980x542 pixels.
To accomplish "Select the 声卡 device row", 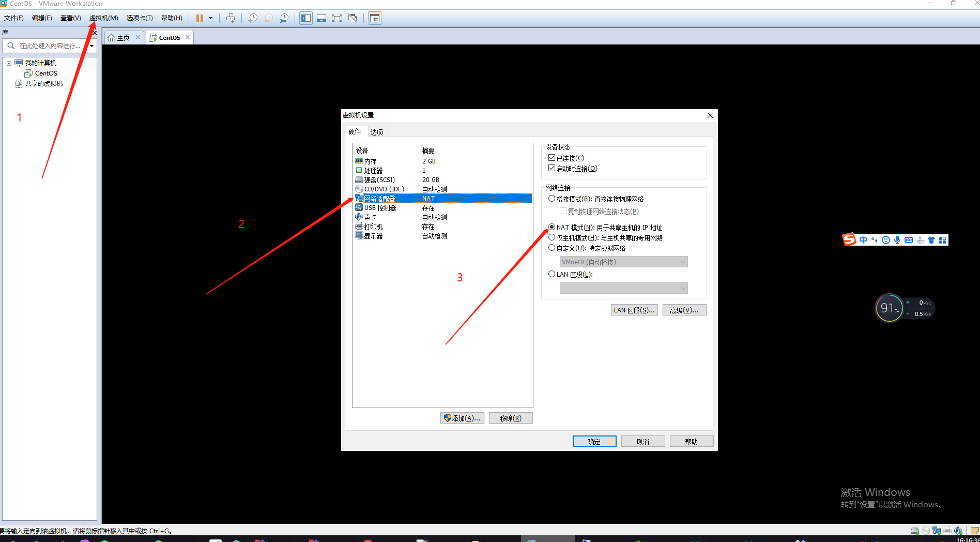I will point(443,217).
